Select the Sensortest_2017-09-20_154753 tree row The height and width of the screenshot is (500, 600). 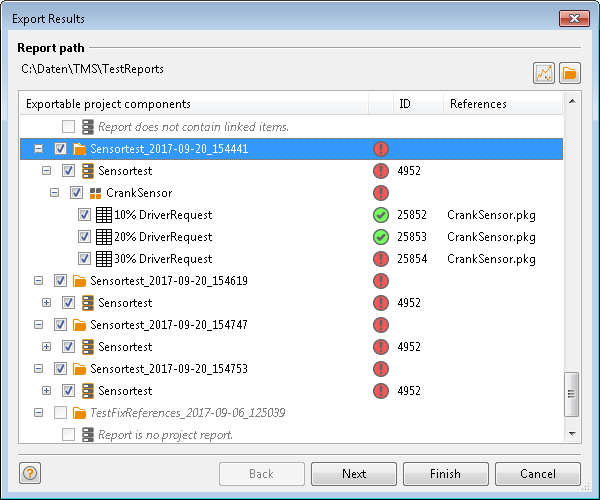(291, 369)
